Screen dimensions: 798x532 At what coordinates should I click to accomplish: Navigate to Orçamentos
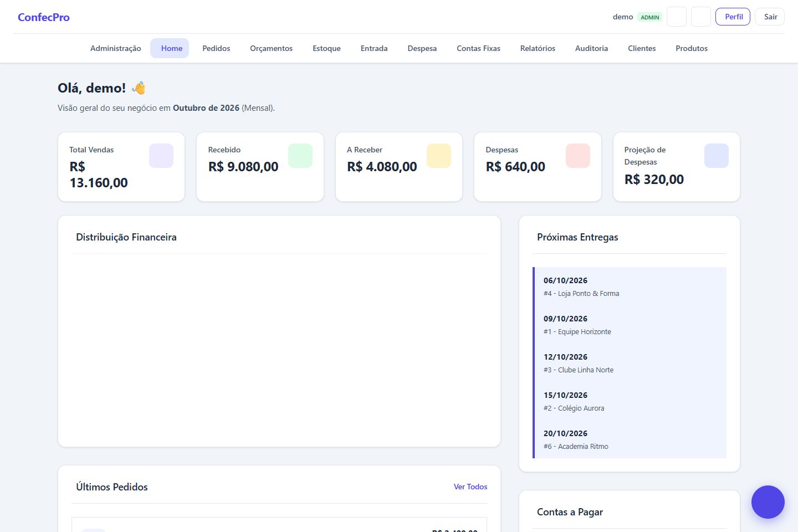point(272,48)
